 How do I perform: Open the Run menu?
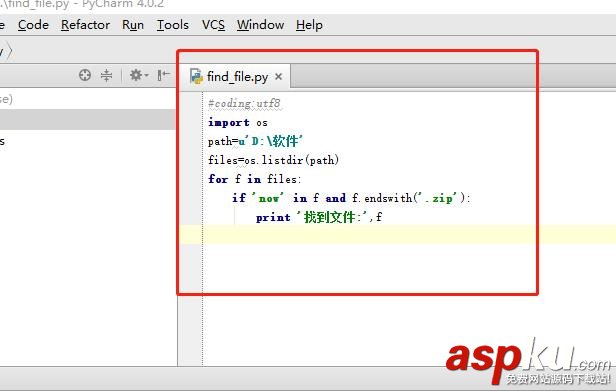(133, 25)
